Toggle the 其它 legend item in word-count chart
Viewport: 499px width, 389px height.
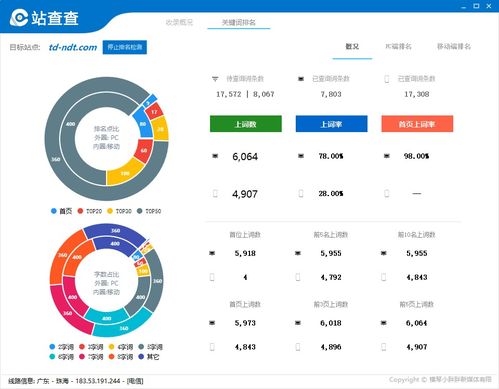click(149, 357)
